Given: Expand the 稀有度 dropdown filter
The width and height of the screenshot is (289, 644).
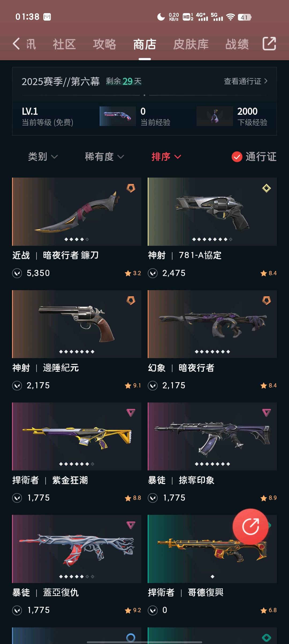Looking at the screenshot, I should (104, 157).
